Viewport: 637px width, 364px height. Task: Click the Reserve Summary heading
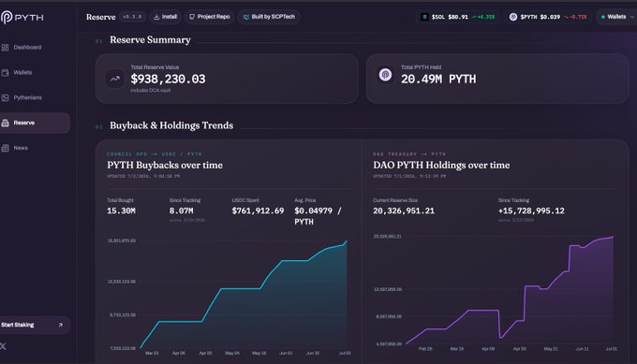[150, 39]
